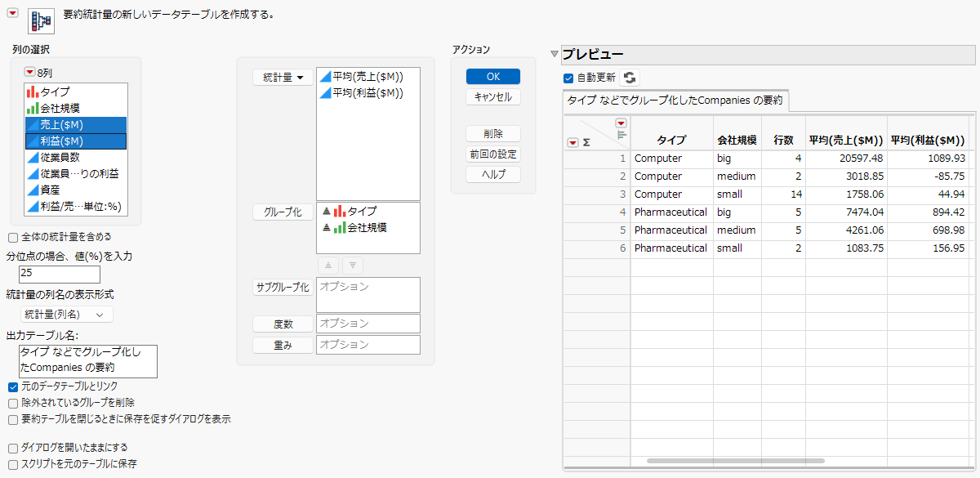This screenshot has height=478, width=980.
Task: Select 会社規模 in the grouping box
Action: [367, 227]
